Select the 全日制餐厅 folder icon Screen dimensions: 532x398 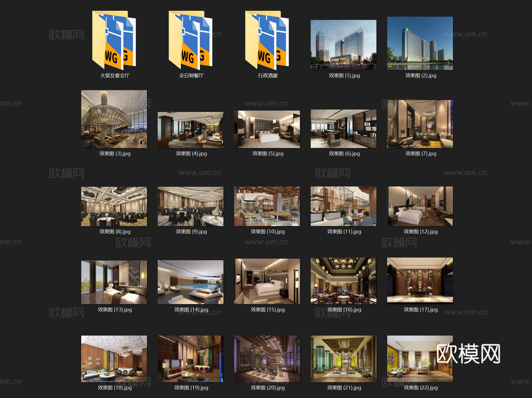[191, 40]
